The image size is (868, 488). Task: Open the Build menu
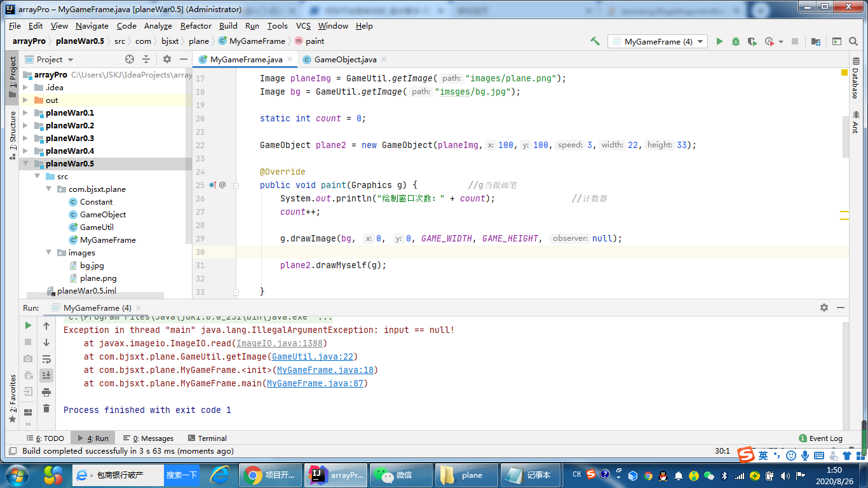pos(228,26)
